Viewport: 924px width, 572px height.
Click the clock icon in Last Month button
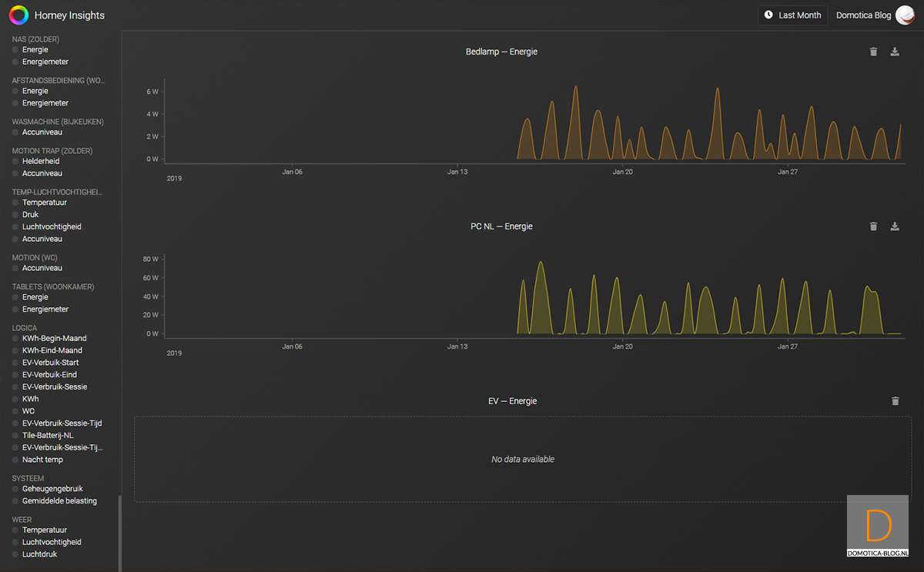coord(768,15)
